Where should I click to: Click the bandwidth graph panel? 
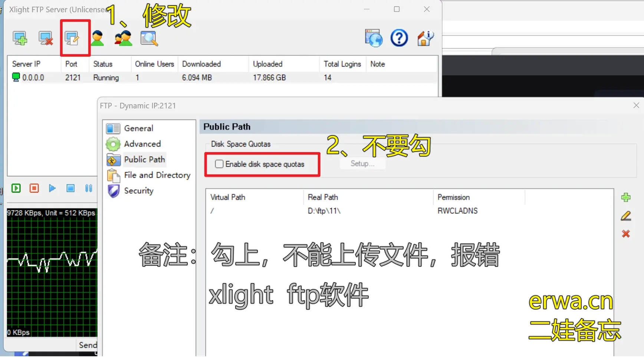click(x=52, y=273)
